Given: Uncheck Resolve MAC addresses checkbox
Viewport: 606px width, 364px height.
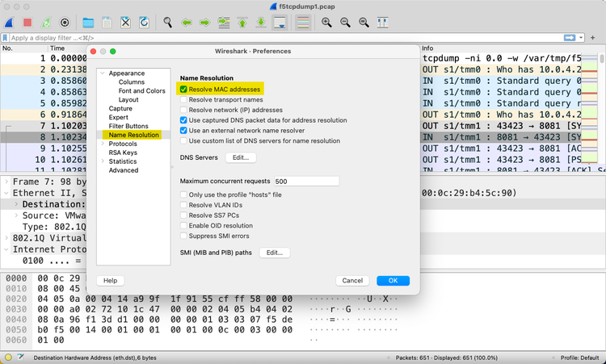Looking at the screenshot, I should point(184,89).
